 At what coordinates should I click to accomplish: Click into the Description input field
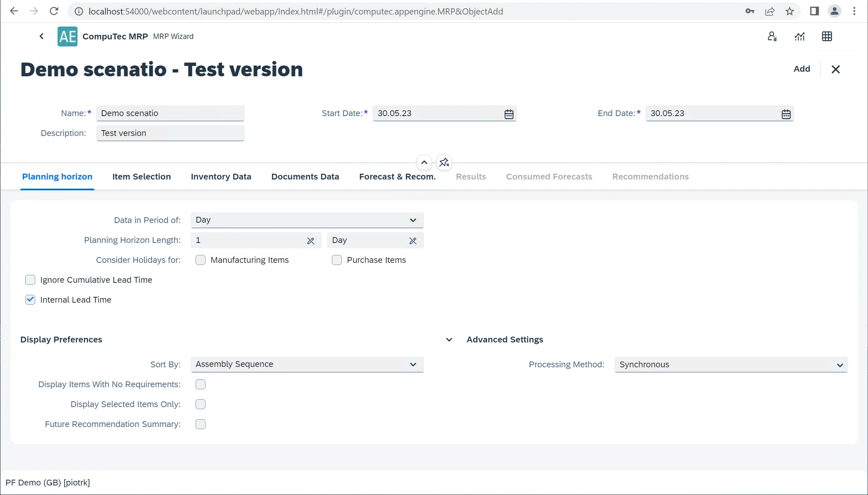170,133
